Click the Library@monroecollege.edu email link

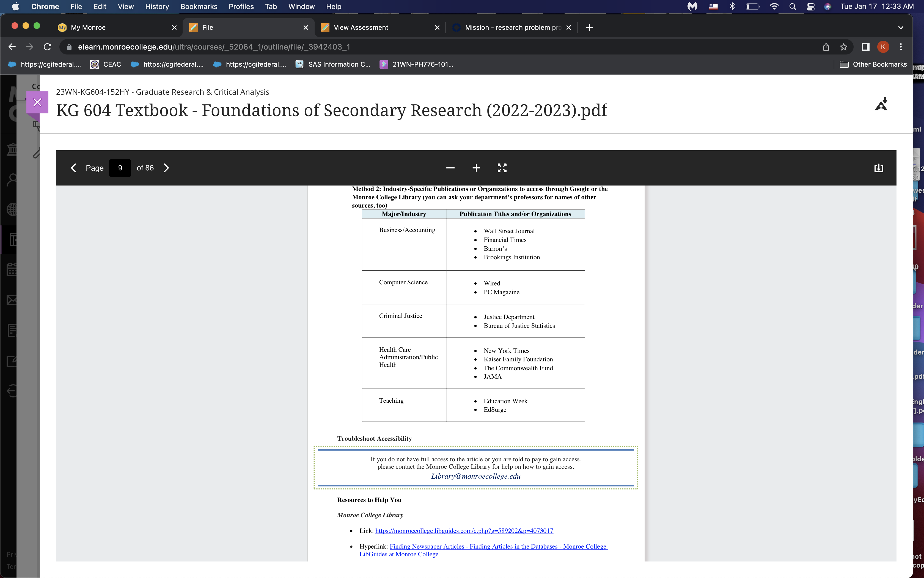click(476, 476)
